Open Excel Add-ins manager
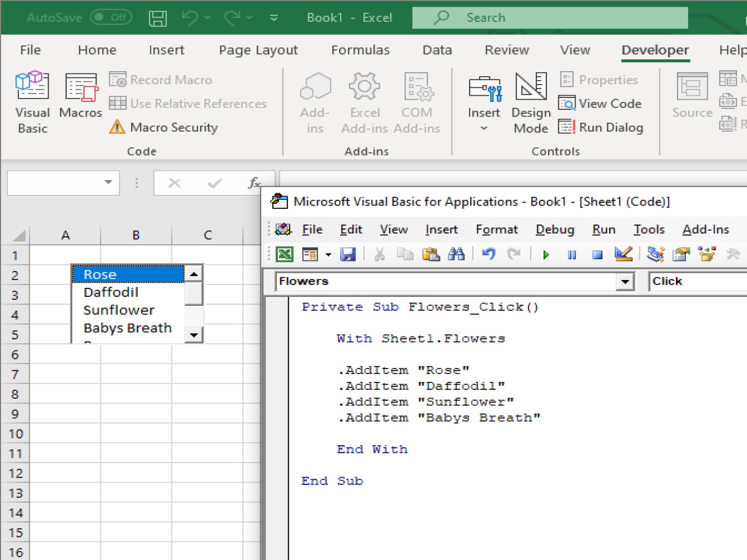Screen dimensions: 747x560 [x=365, y=103]
